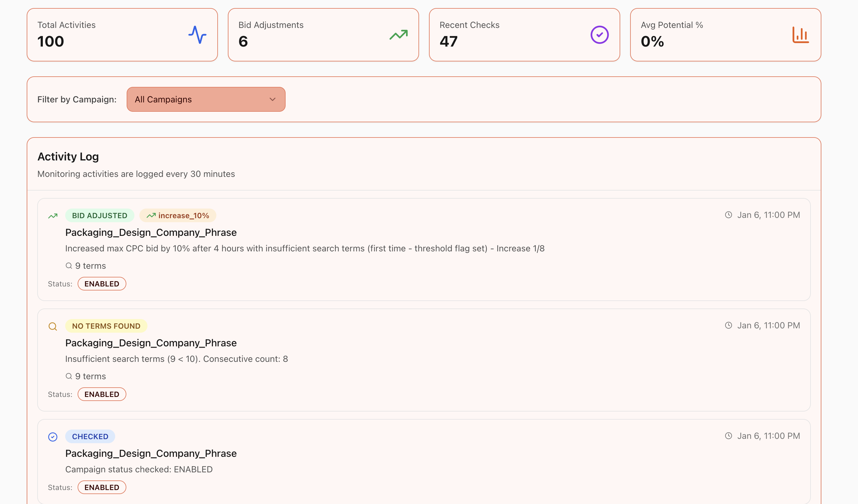
Task: Click the blue activity pulse icon
Action: click(197, 35)
